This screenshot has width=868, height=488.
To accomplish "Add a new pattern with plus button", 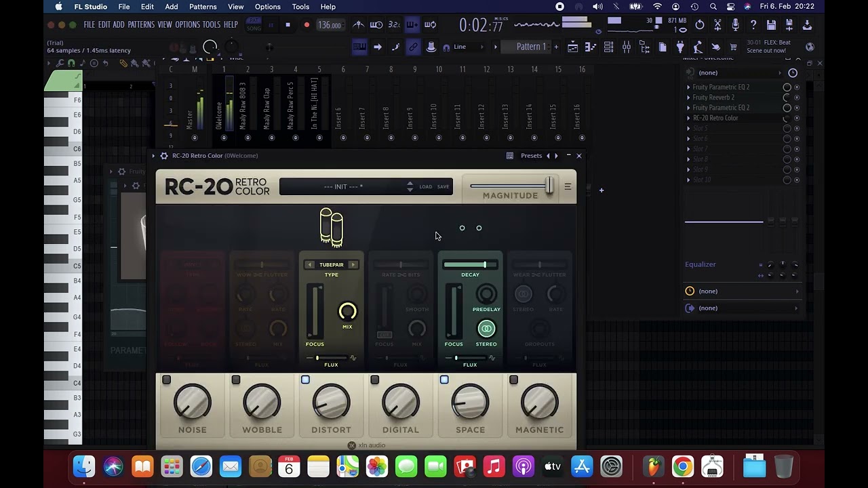I will pyautogui.click(x=556, y=47).
